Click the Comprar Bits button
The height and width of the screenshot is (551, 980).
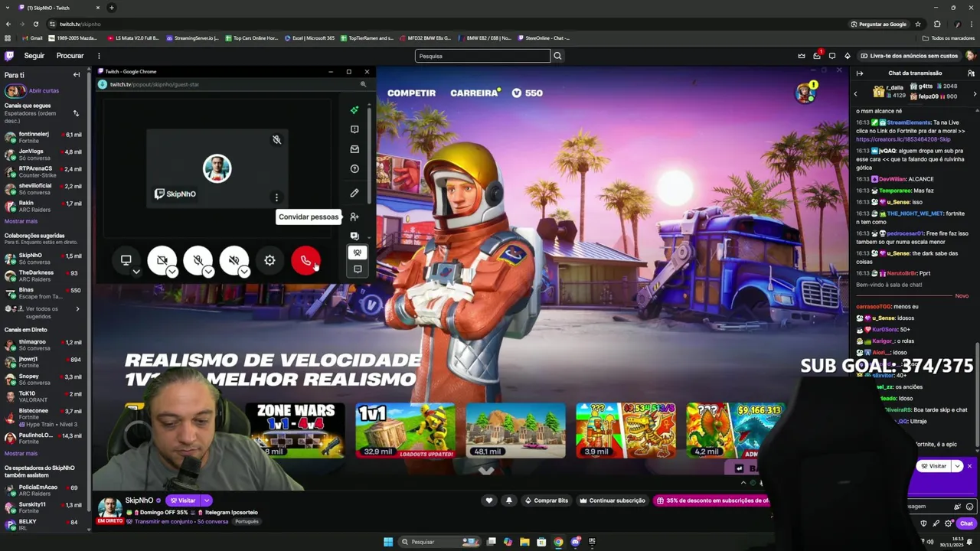(547, 500)
